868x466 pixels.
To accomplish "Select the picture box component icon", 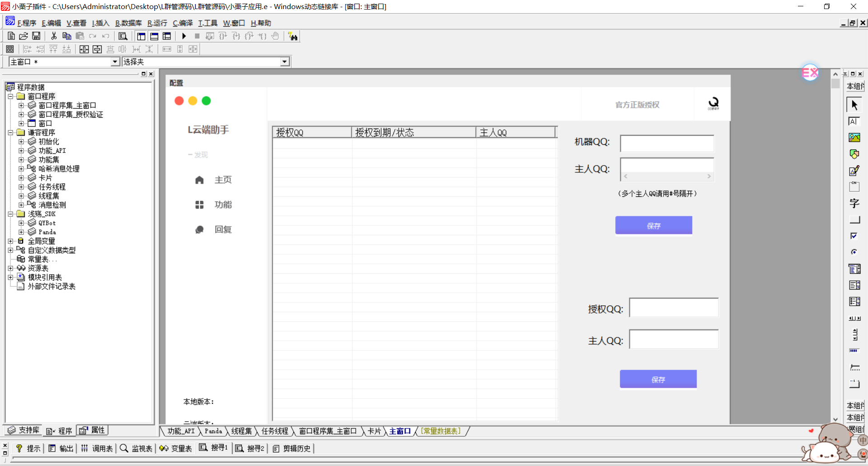I will (854, 138).
